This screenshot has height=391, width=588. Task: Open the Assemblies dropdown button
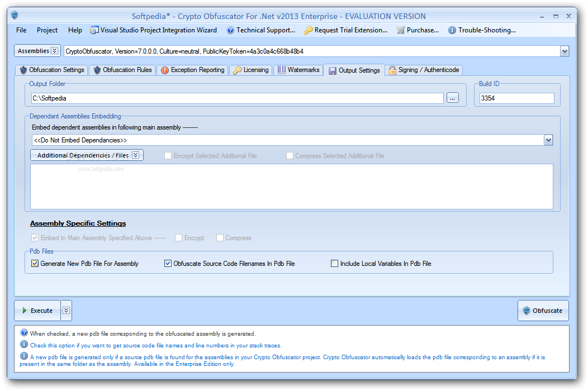[x=37, y=51]
